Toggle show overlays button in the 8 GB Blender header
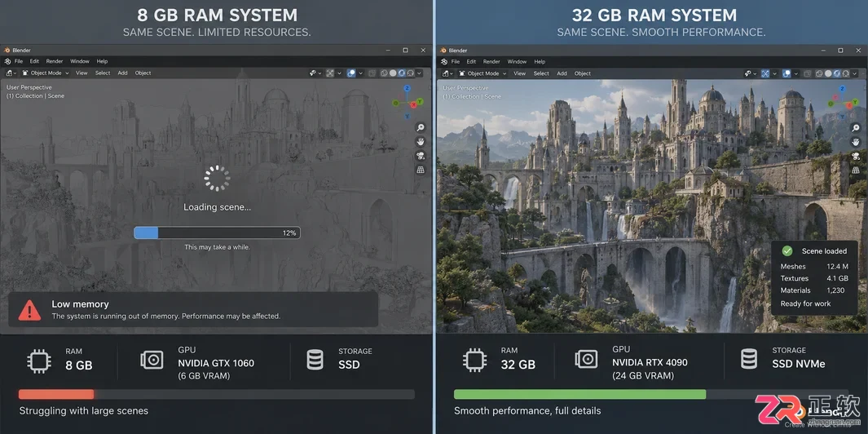This screenshot has width=868, height=434. tap(351, 73)
